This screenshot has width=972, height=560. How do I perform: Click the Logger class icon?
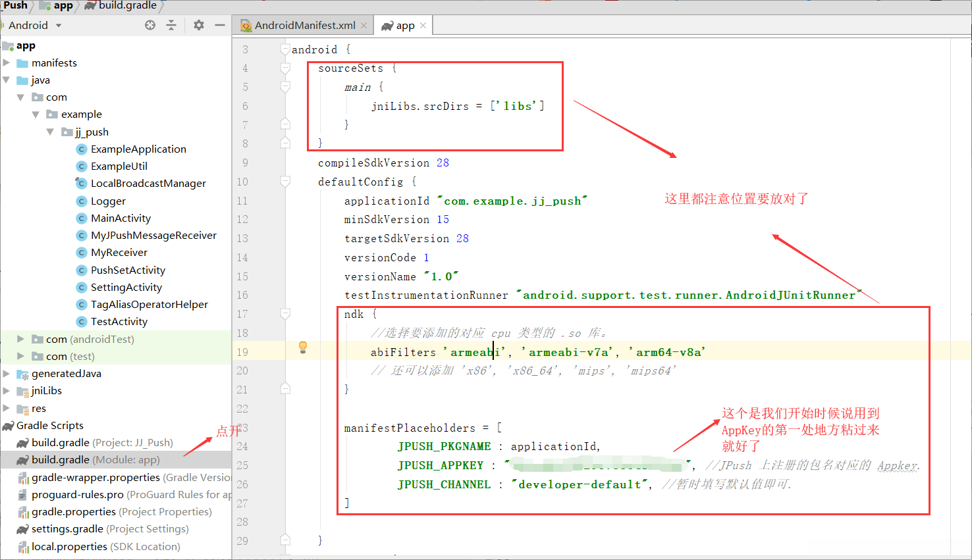click(x=82, y=201)
